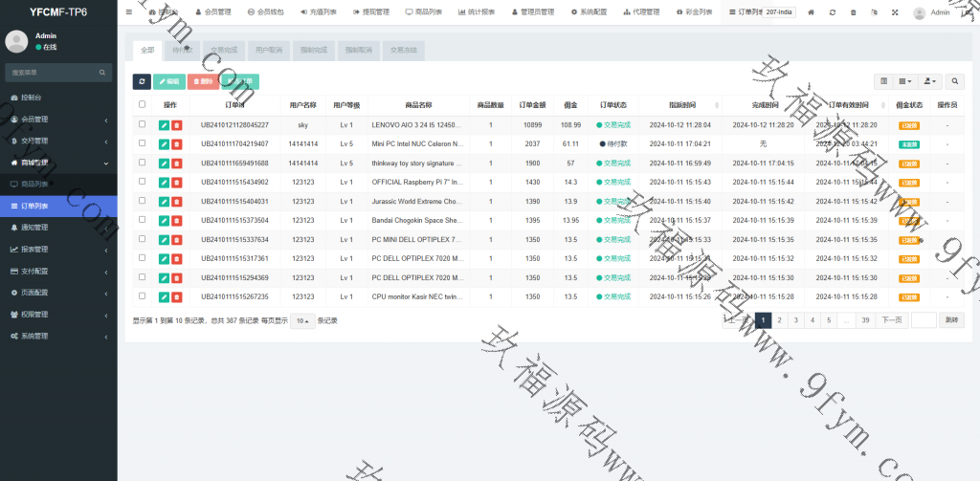The width and height of the screenshot is (980, 481).
Task: Click the trash icon in top navbar
Action: [853, 12]
